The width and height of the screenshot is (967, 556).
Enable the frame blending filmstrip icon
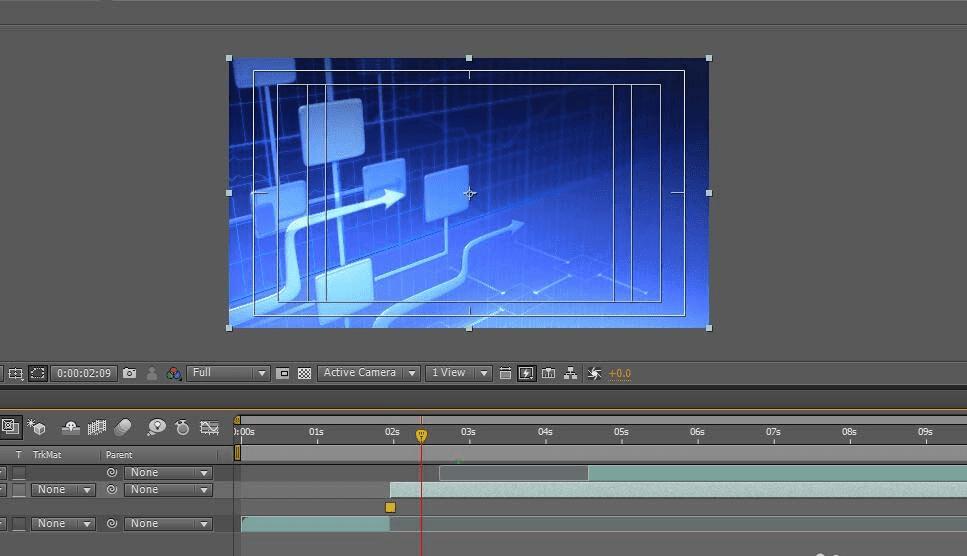[97, 428]
